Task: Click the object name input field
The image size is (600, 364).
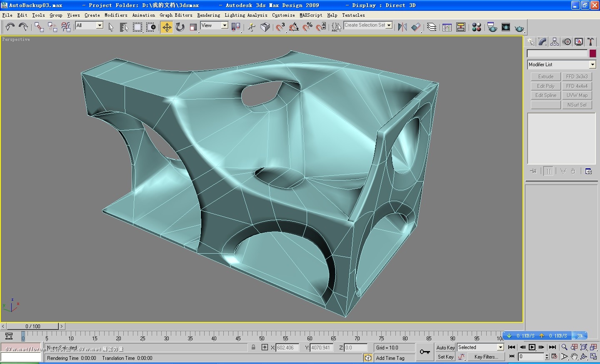Action: point(557,53)
